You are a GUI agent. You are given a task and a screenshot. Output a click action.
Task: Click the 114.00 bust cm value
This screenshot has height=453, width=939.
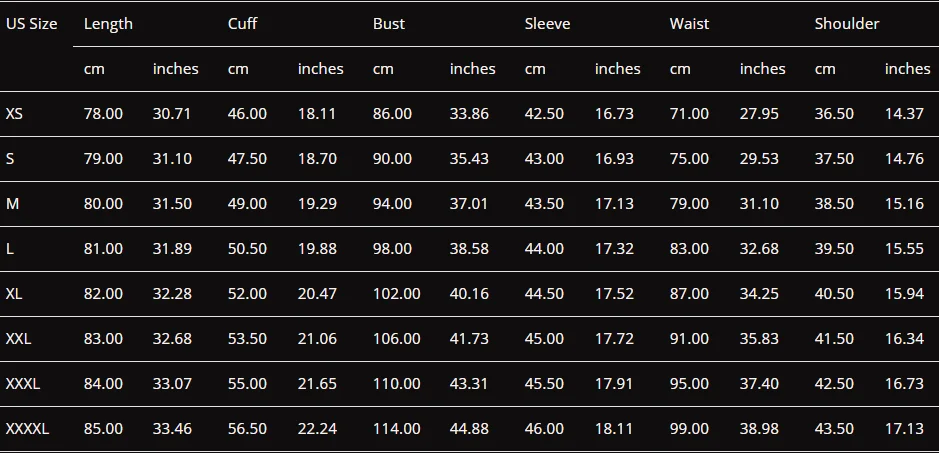pyautogui.click(x=396, y=429)
